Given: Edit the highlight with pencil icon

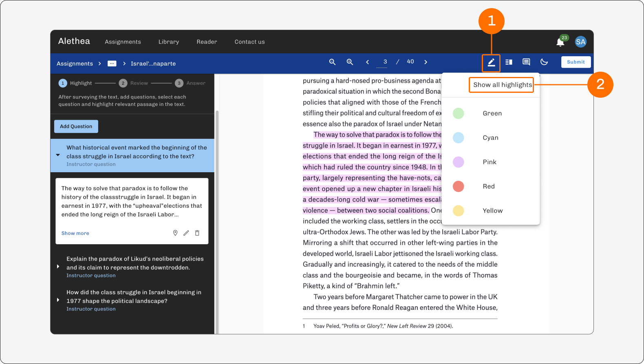Looking at the screenshot, I should pos(186,233).
